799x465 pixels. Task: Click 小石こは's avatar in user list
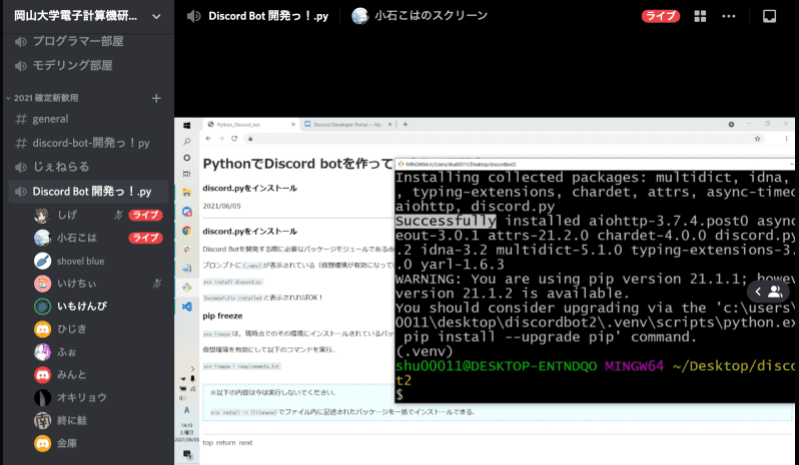coord(42,238)
